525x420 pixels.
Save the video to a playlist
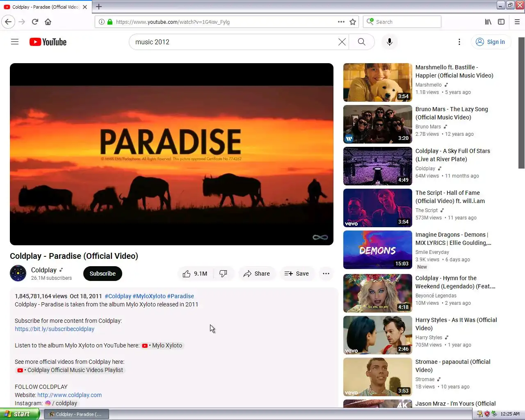pos(297,274)
